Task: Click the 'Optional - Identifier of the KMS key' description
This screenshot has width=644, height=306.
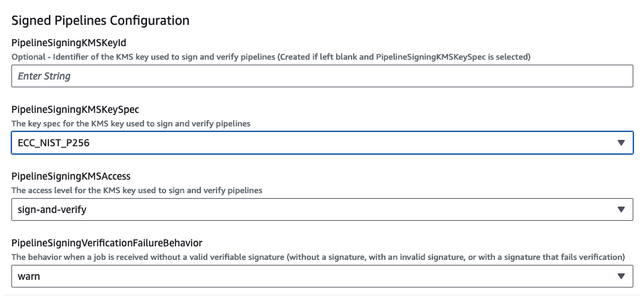Action: coord(271,55)
